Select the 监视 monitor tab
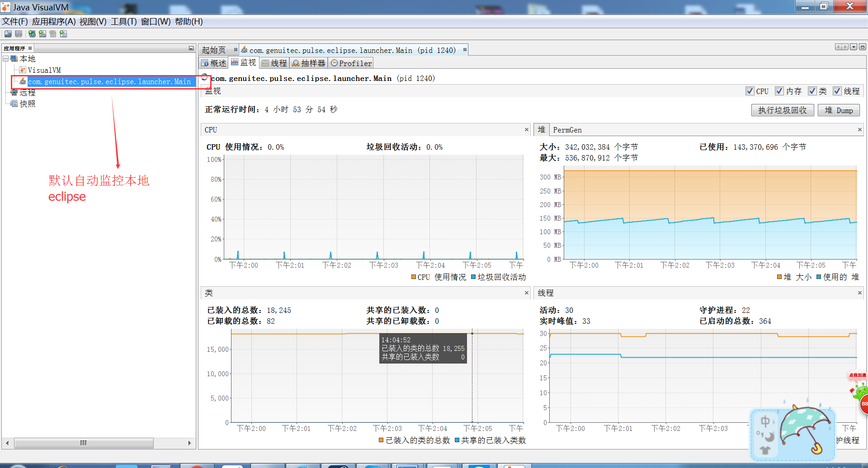This screenshot has width=868, height=468. (x=244, y=63)
